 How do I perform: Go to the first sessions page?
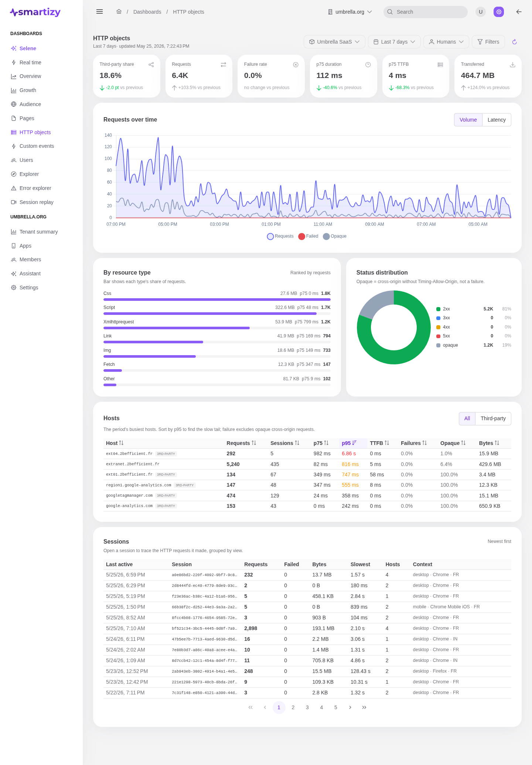(x=250, y=707)
